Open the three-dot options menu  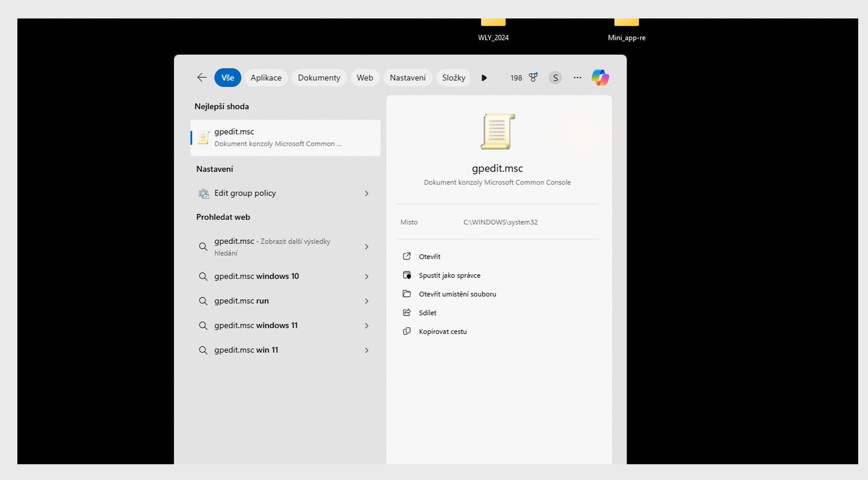(577, 78)
